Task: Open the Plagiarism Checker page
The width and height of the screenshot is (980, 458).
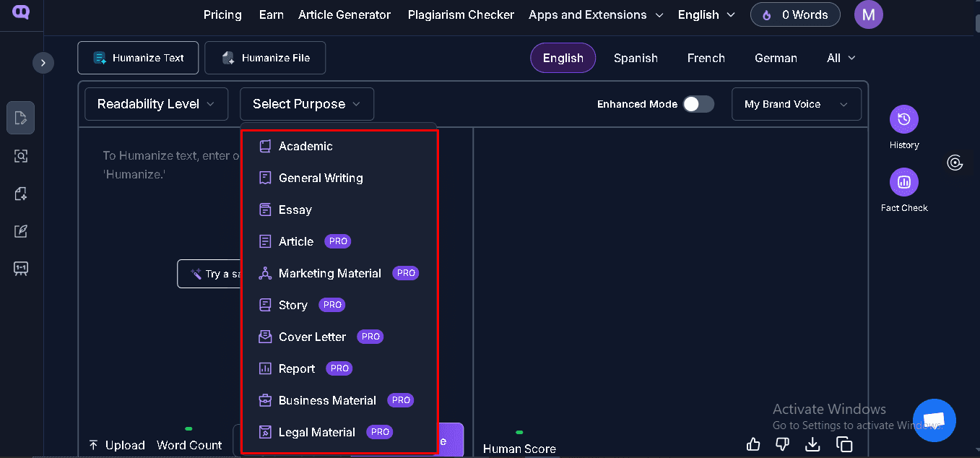Action: pos(460,14)
